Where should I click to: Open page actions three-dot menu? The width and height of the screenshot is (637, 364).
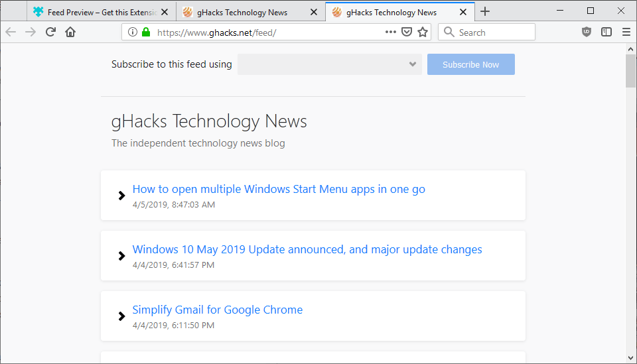point(390,32)
